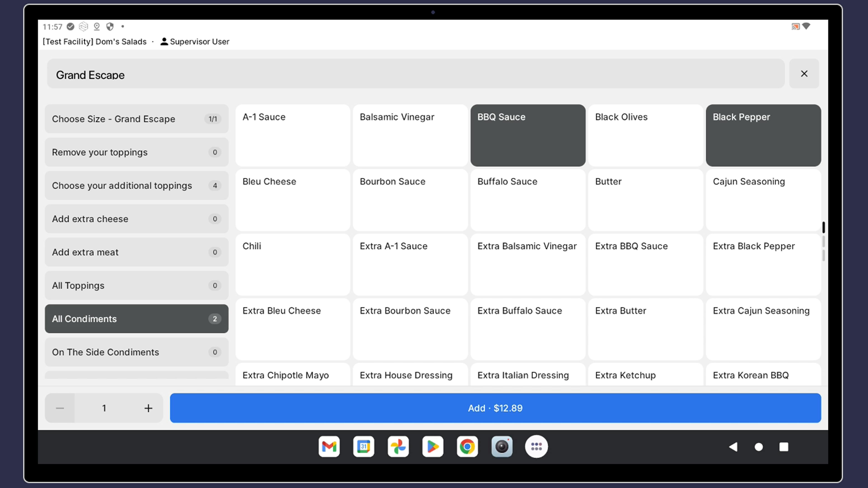Click Add $12.89 button
This screenshot has width=868, height=488.
495,408
